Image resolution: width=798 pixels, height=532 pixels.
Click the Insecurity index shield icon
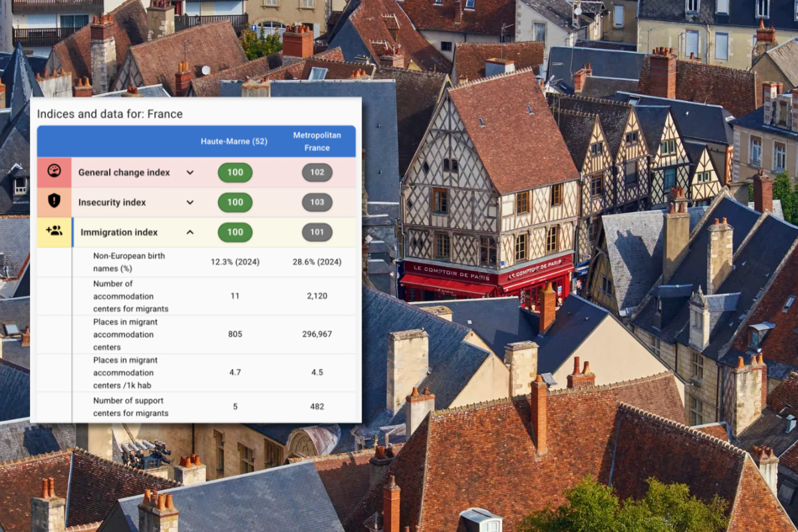54,201
